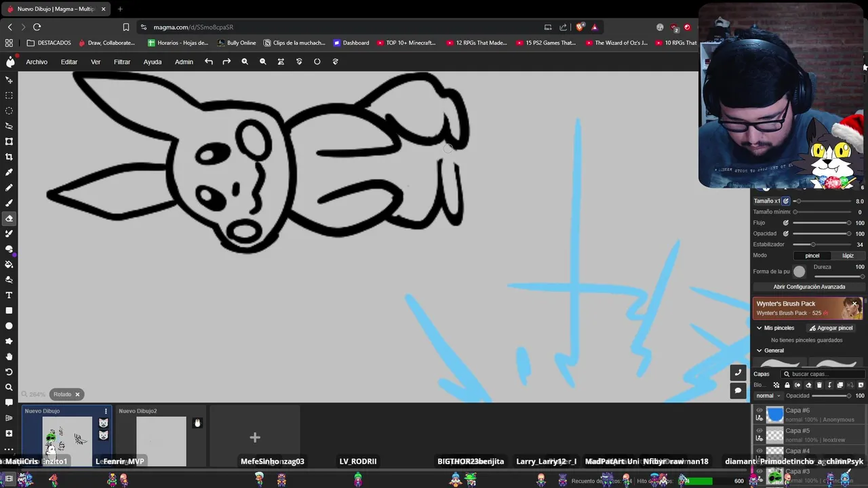Viewport: 868px width, 488px height.
Task: Click the Undo arrow in top toolbar
Action: [209, 62]
